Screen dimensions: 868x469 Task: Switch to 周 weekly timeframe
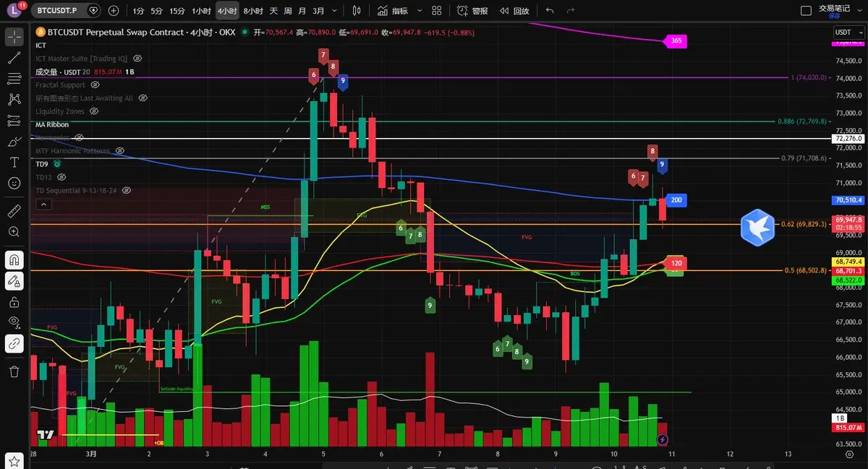288,11
